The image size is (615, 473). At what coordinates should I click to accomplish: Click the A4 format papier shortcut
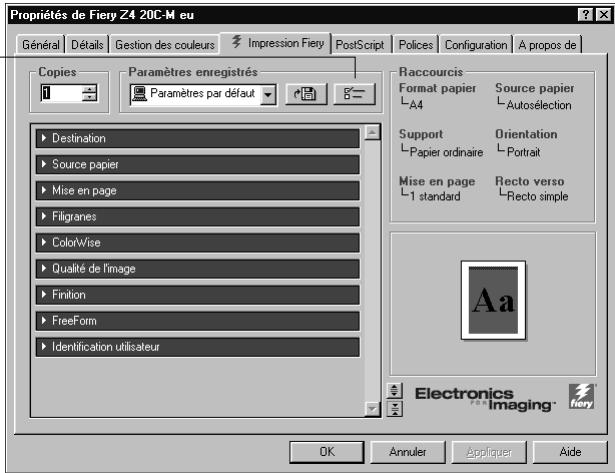(416, 105)
